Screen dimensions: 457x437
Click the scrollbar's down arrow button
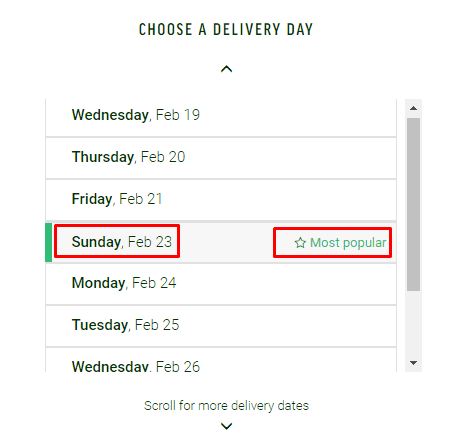(x=413, y=363)
